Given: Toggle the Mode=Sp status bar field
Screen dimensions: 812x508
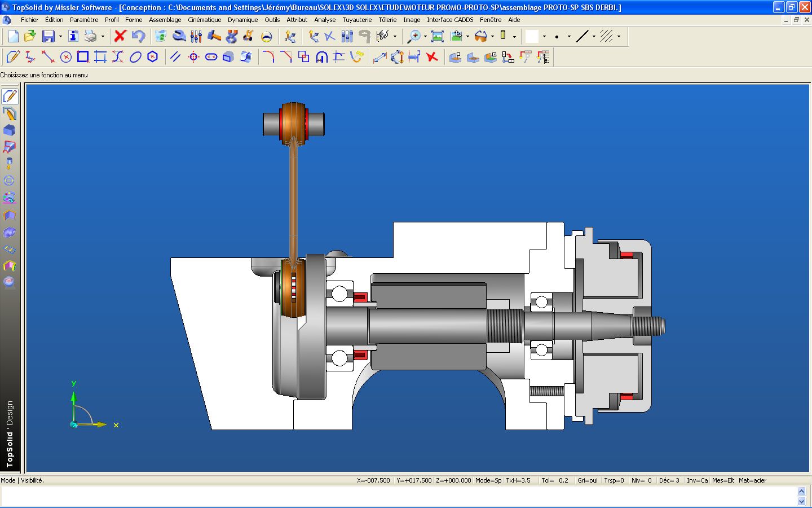Looking at the screenshot, I should (x=488, y=480).
